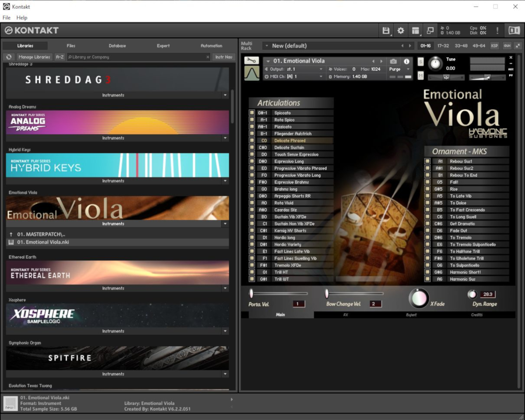Open the save/load files menu icon
Image resolution: width=525 pixels, height=420 pixels.
coord(386,31)
